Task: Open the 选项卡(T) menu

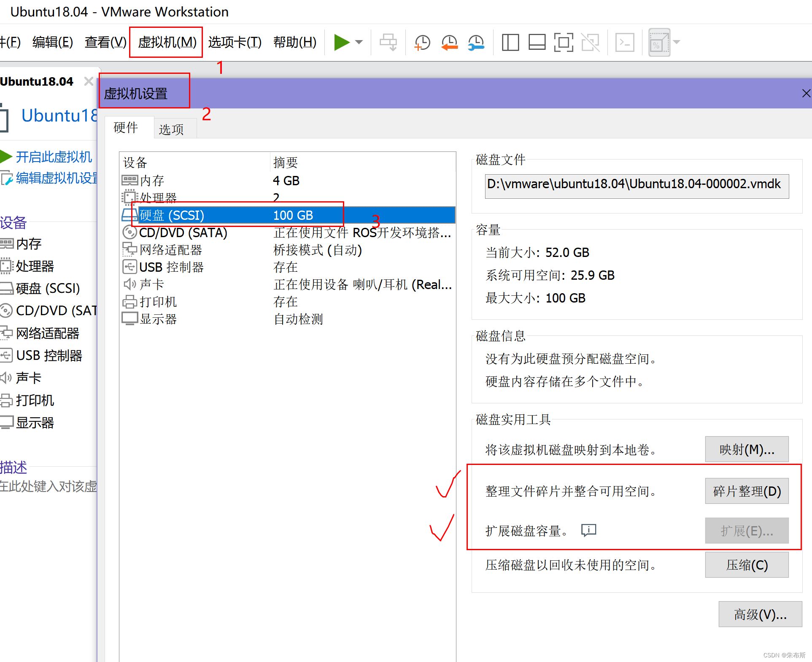Action: click(235, 42)
